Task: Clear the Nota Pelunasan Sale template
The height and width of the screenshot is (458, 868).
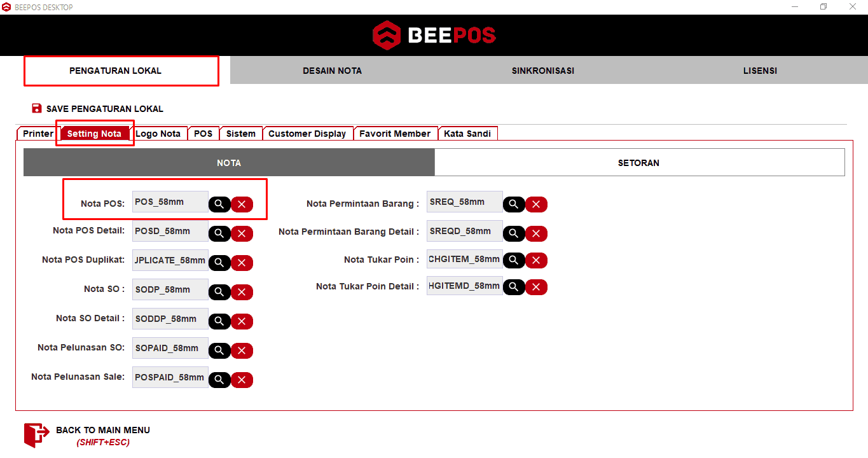Action: (x=242, y=380)
